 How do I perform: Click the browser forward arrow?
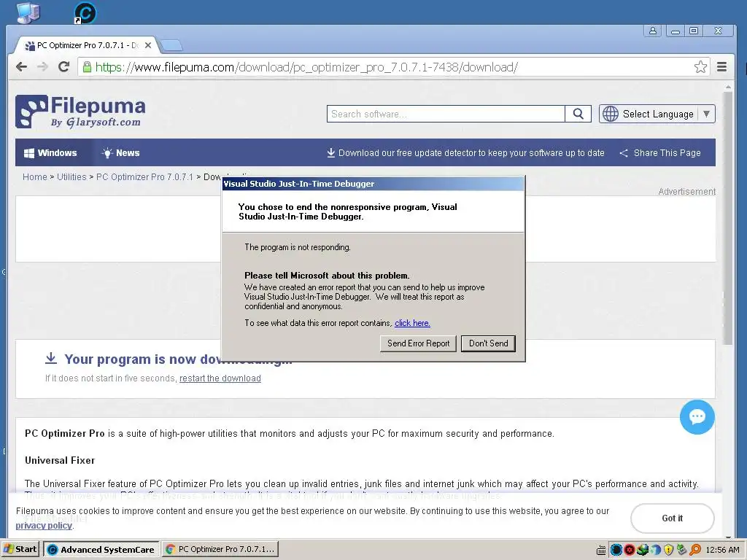[x=43, y=66]
